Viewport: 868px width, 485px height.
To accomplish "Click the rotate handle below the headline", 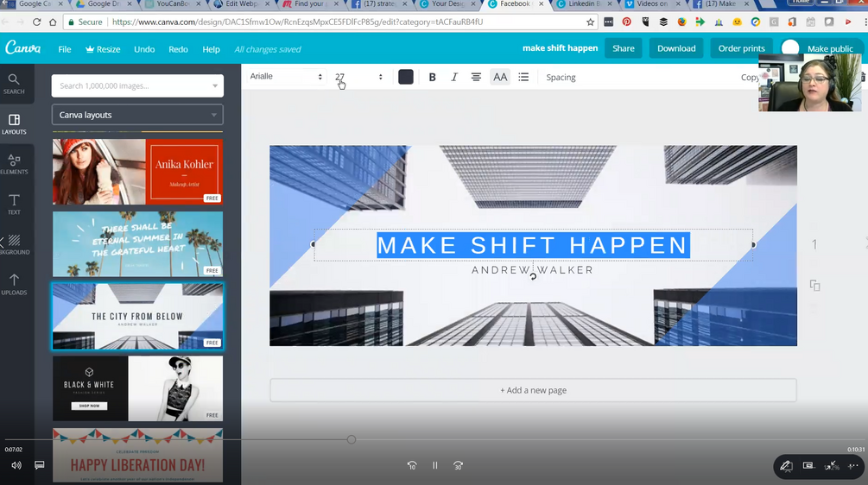I will point(533,276).
